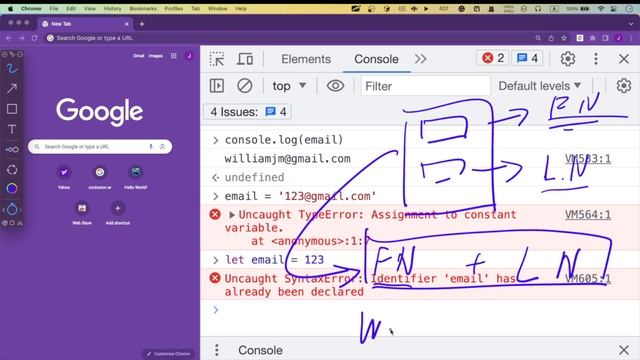Pick the blue color swatch in annotation toolbar
Viewport: 640px width, 360px height.
pyautogui.click(x=12, y=189)
